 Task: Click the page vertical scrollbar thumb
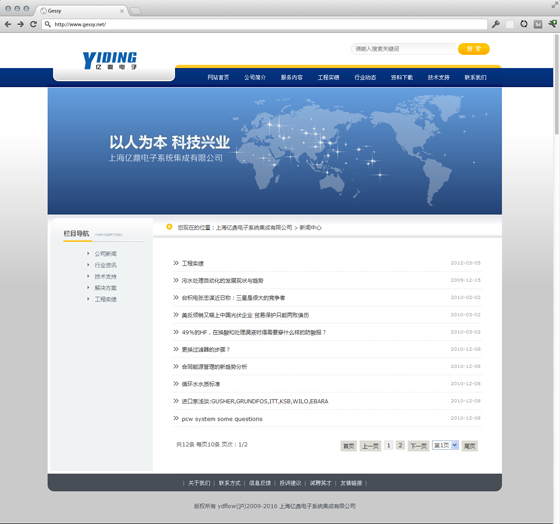556,84
